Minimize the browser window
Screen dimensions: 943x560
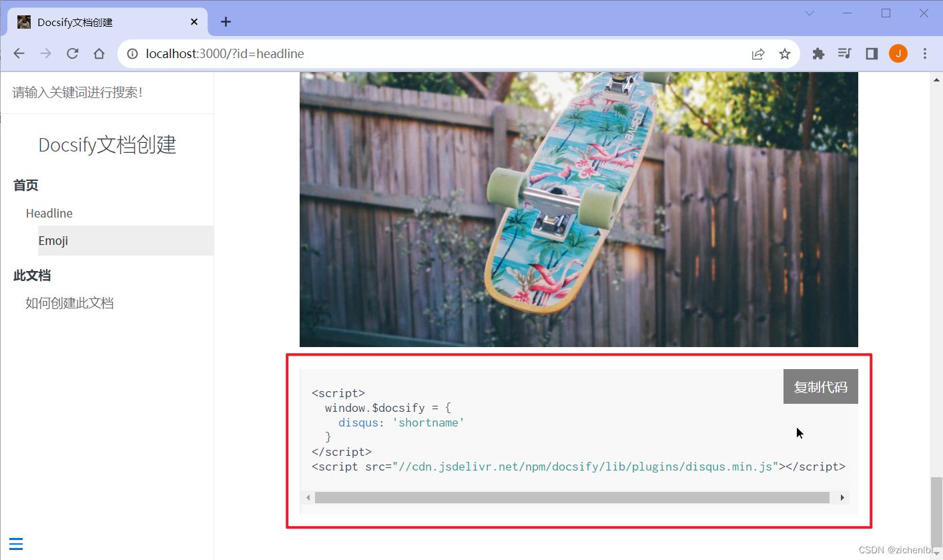click(848, 13)
